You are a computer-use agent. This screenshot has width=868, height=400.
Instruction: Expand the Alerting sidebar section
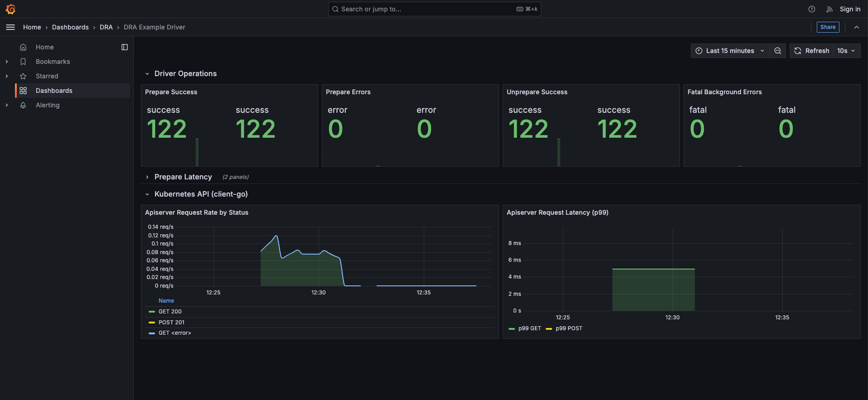coord(6,105)
